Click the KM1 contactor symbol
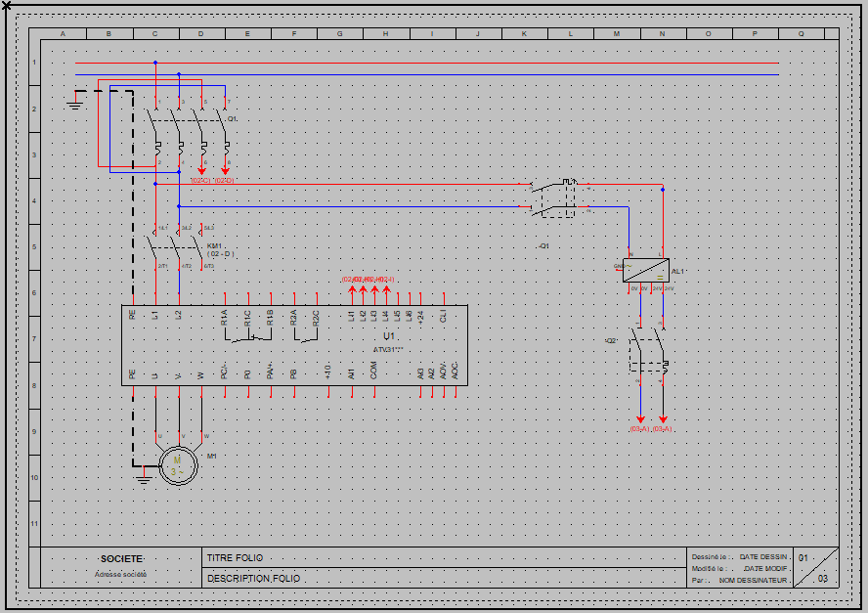This screenshot has width=868, height=613. coord(180,246)
